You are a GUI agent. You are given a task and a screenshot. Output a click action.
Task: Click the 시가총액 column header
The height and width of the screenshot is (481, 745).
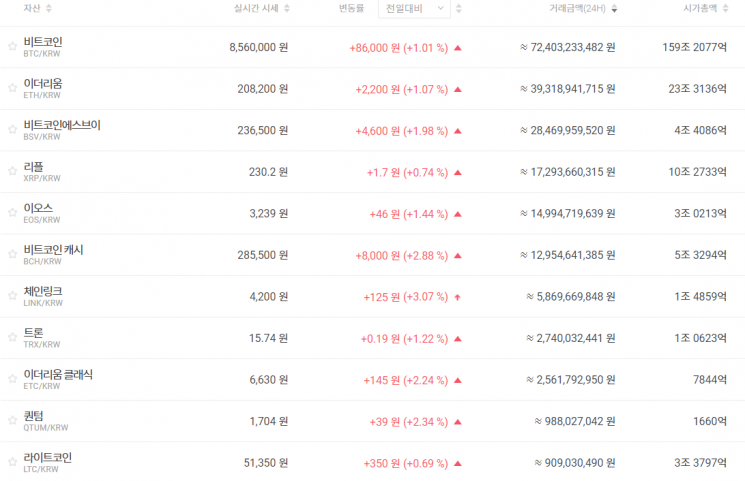(x=700, y=8)
